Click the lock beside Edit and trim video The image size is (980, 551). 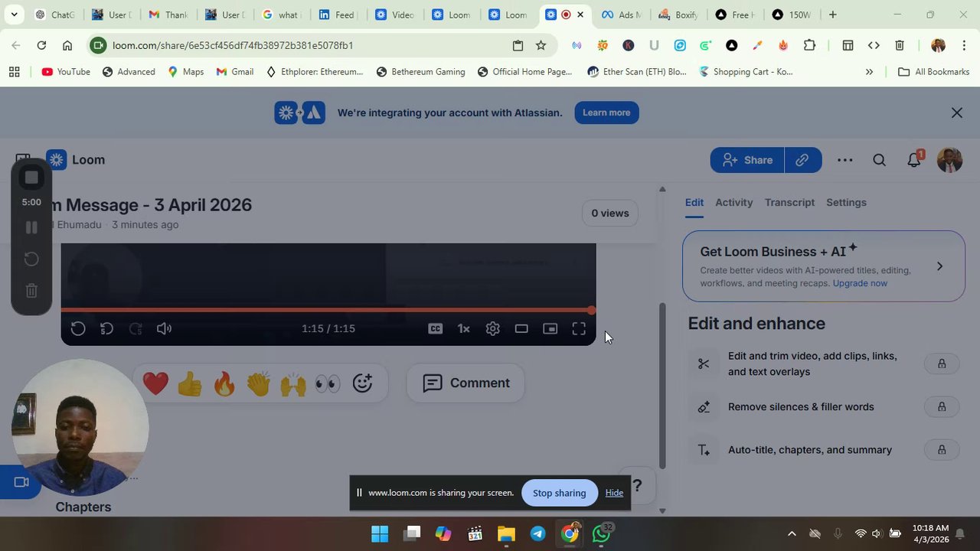click(x=942, y=364)
